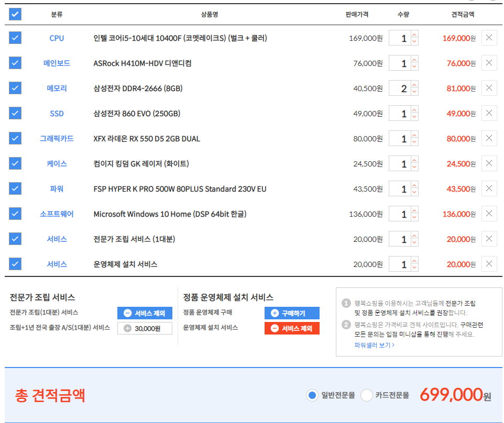Remove the CPU row with X icon
The image size is (504, 423).
(489, 38)
